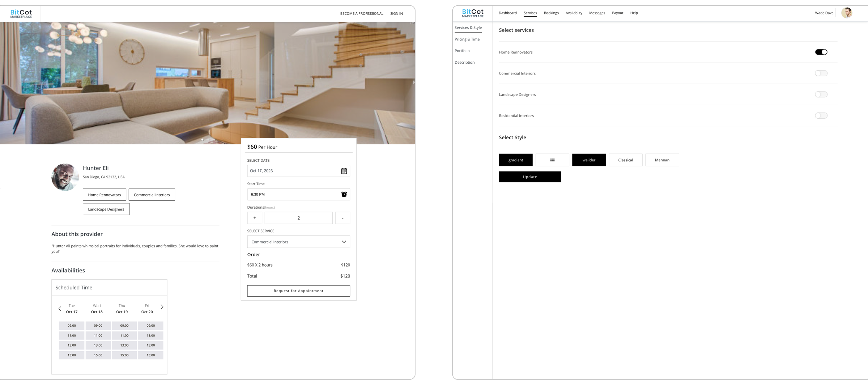Switch to the Bookings tab

[x=551, y=13]
